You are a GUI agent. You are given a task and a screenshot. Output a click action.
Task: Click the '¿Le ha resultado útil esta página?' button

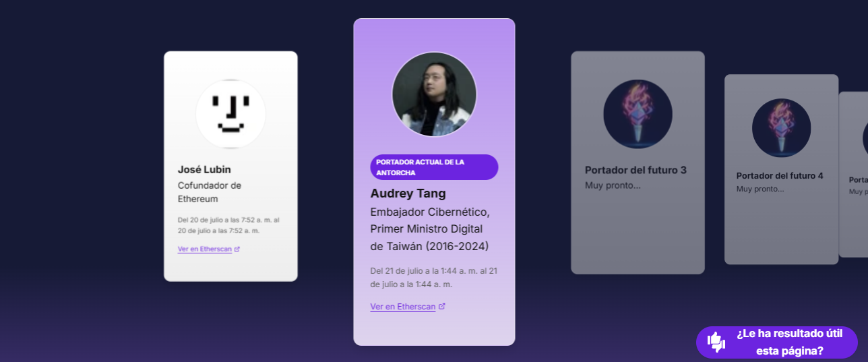coord(776,342)
